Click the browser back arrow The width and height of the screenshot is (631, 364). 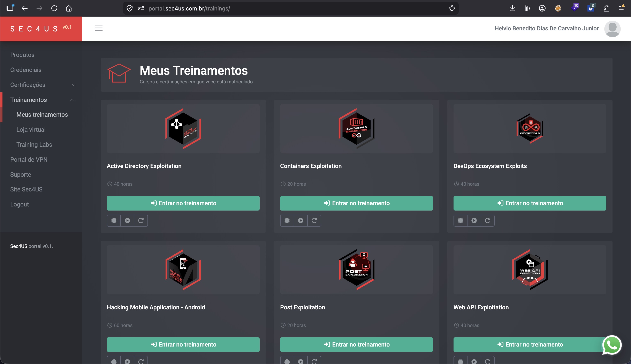tap(24, 8)
